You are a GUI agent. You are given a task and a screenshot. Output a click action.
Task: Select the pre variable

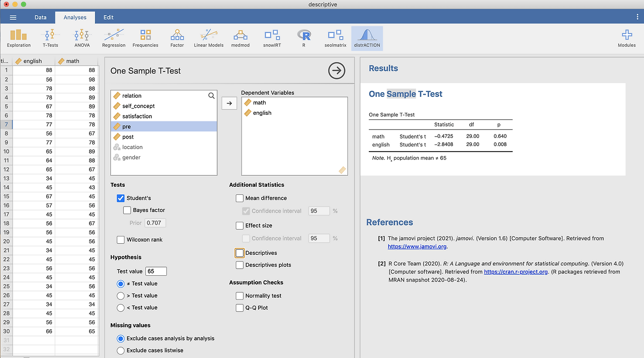tap(164, 126)
